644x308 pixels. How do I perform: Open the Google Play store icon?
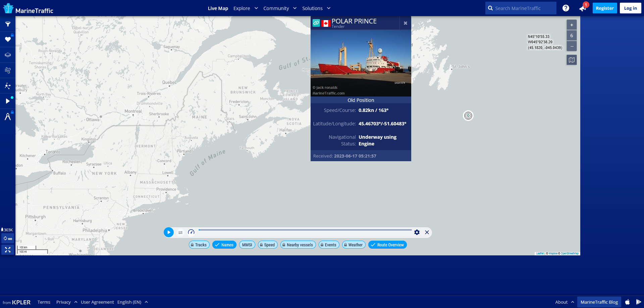pyautogui.click(x=639, y=302)
